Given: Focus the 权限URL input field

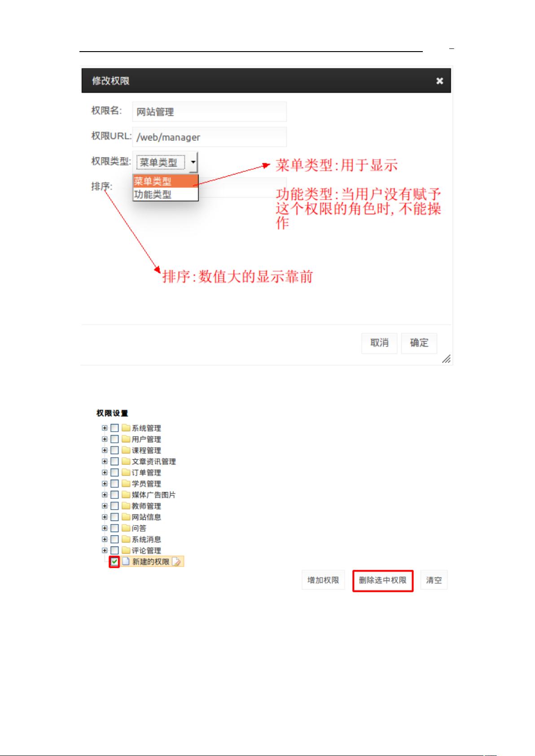Looking at the screenshot, I should pyautogui.click(x=209, y=137).
